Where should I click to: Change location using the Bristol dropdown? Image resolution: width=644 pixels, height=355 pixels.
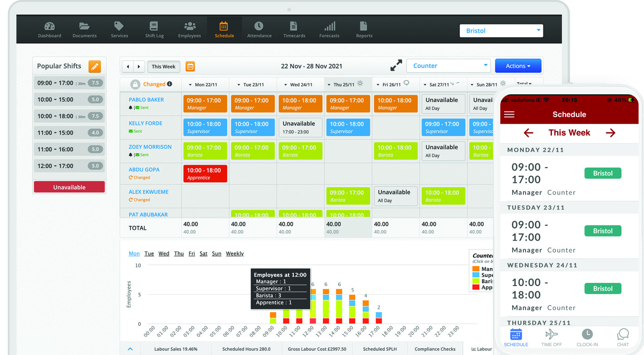[x=501, y=30]
